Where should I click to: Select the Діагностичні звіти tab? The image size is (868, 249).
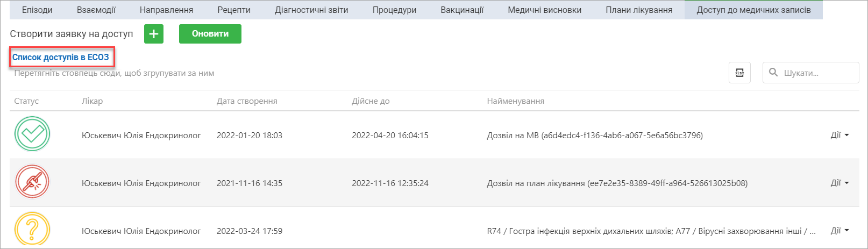311,10
